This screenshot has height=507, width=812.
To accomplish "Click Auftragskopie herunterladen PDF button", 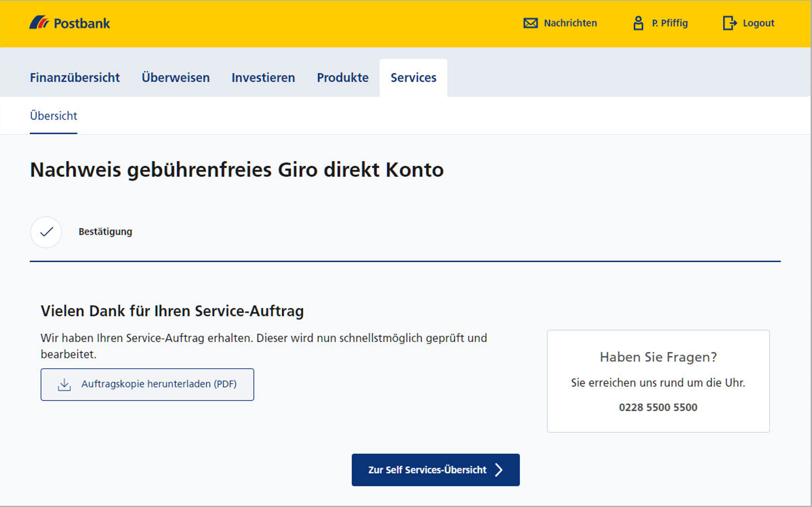I will pyautogui.click(x=147, y=384).
